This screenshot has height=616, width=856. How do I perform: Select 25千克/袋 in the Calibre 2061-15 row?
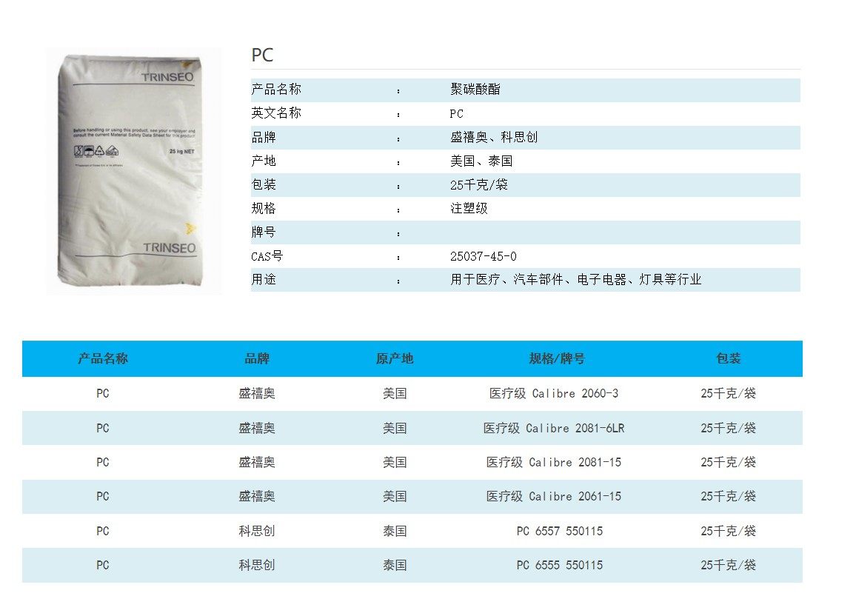728,497
